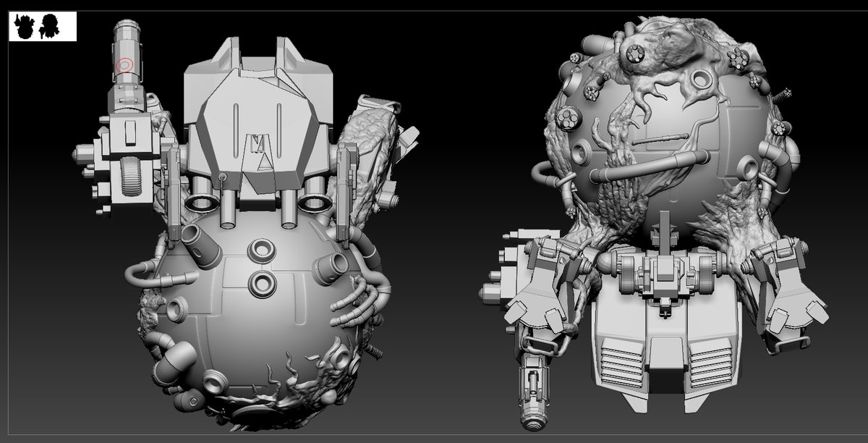Click the back-view robot model on the right

[x=655, y=224]
